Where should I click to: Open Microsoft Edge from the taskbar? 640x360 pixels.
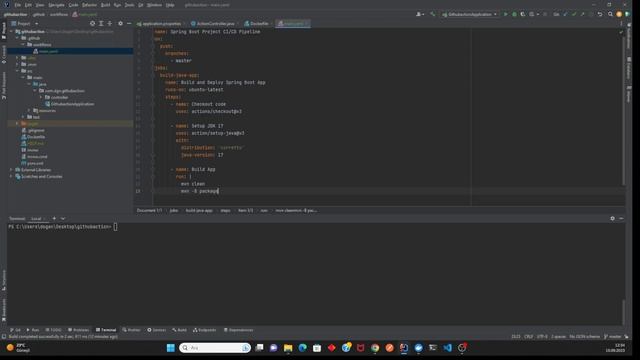[x=302, y=348]
